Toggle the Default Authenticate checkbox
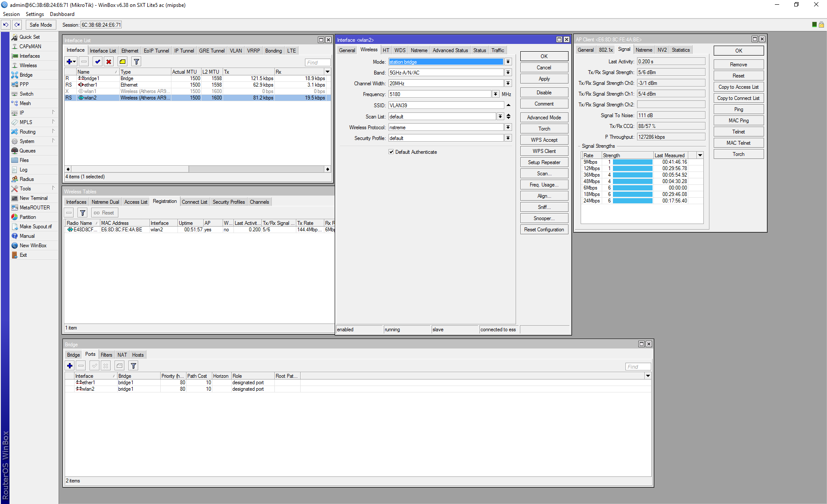Screen dimensions: 827x504 click(391, 152)
